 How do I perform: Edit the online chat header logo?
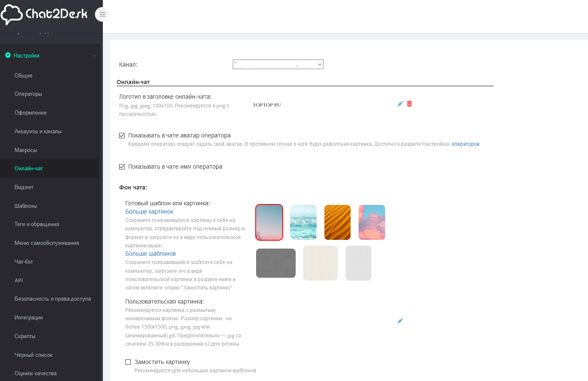[400, 104]
